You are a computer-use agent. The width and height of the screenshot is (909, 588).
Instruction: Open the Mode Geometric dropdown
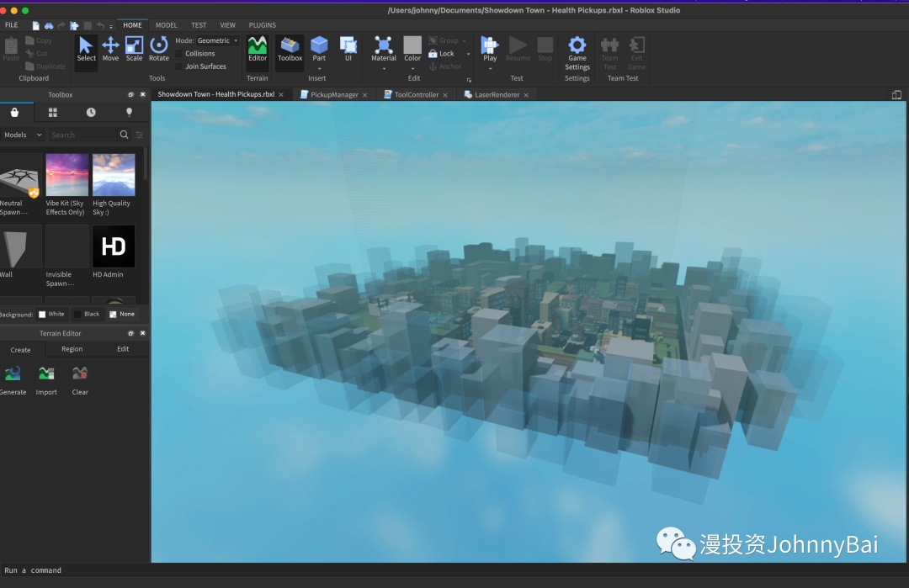tap(218, 40)
